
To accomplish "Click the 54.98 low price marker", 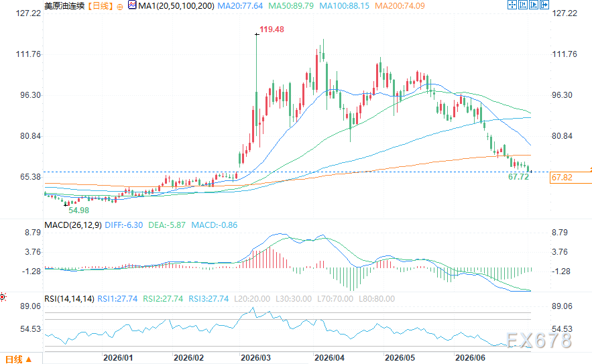I will tap(79, 210).
